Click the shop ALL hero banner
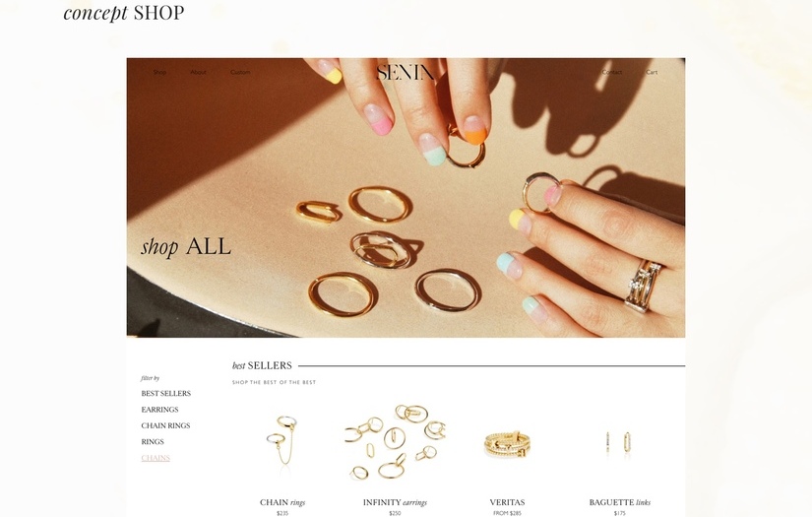 [406, 197]
